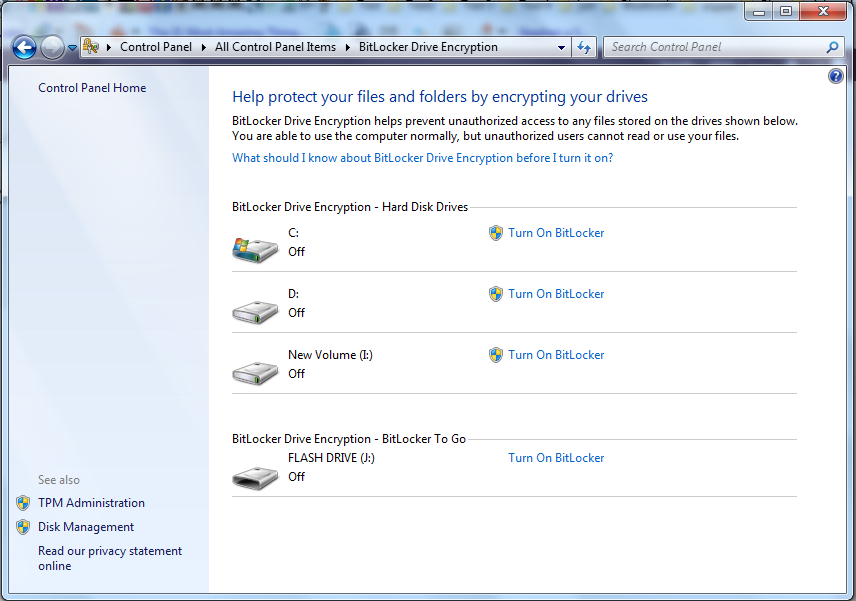Minimize the BitLocker window
The width and height of the screenshot is (856, 601).
[x=758, y=11]
